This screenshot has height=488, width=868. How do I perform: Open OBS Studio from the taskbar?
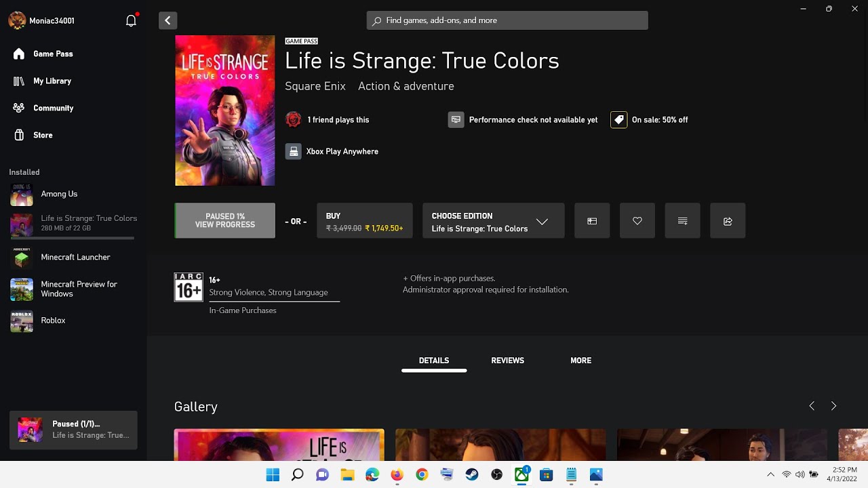pyautogui.click(x=496, y=474)
